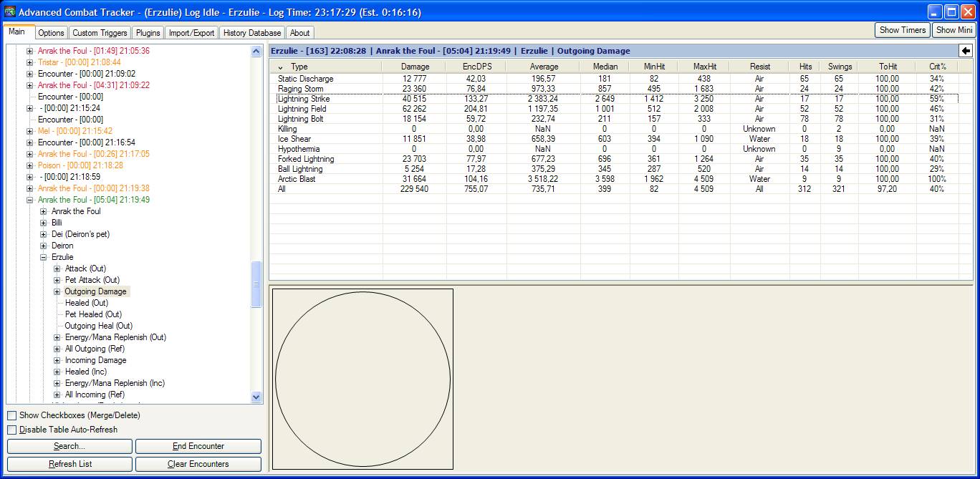This screenshot has width=980, height=479.
Task: Select Encounter [00:00] 21:16:54 entry
Action: point(86,142)
